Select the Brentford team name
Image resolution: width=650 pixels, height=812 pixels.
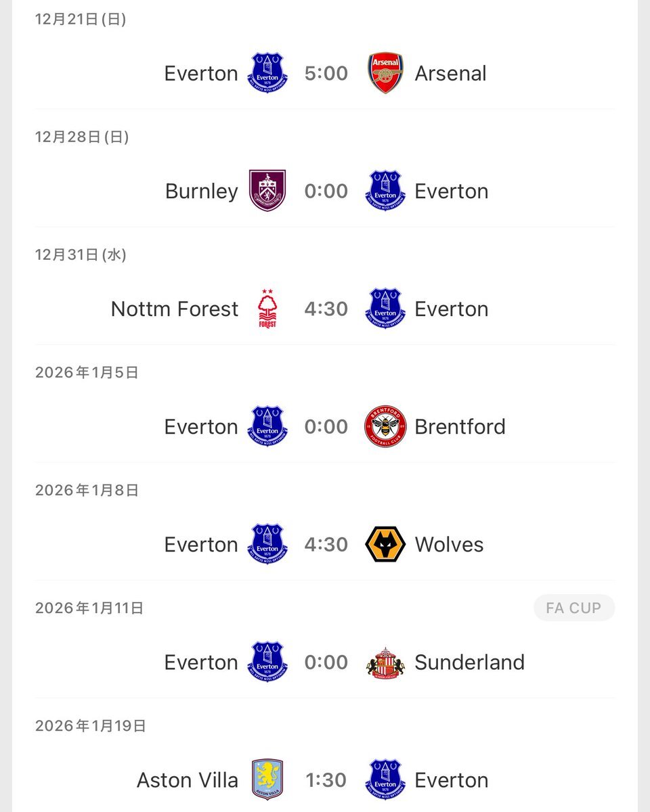[460, 426]
